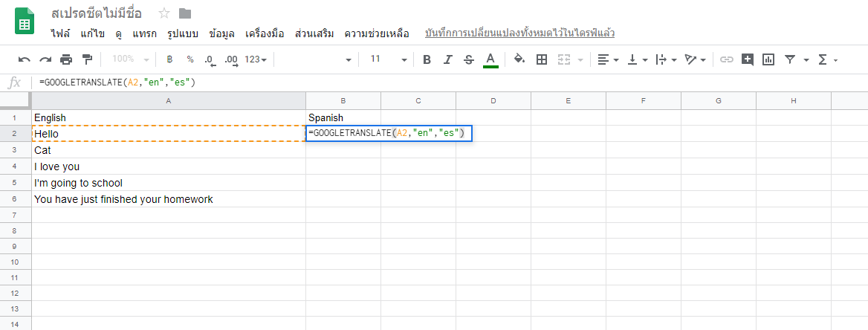Toggle bold formatting
The height and width of the screenshot is (330, 868).
point(427,59)
